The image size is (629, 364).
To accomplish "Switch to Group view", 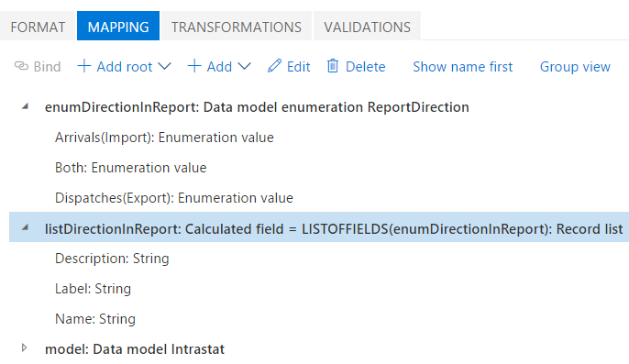I will click(x=575, y=67).
